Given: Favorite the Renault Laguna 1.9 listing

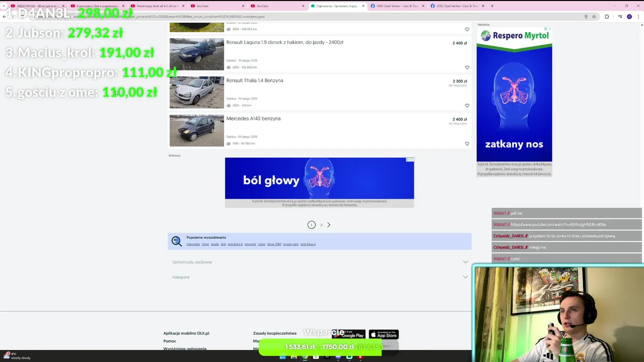Looking at the screenshot, I should tap(467, 67).
